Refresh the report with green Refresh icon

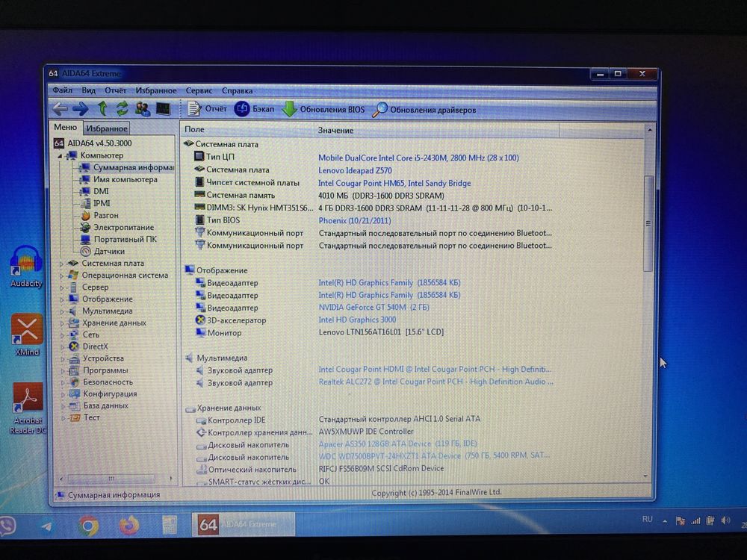(x=122, y=109)
